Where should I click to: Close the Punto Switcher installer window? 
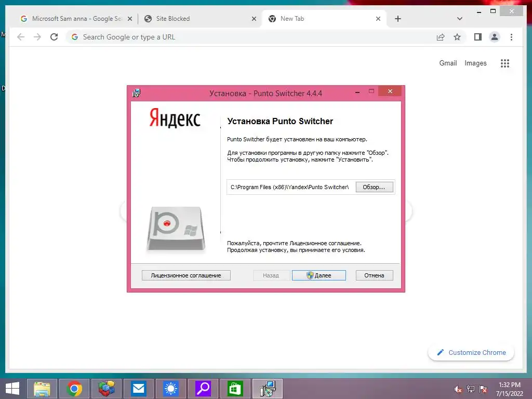tap(390, 91)
